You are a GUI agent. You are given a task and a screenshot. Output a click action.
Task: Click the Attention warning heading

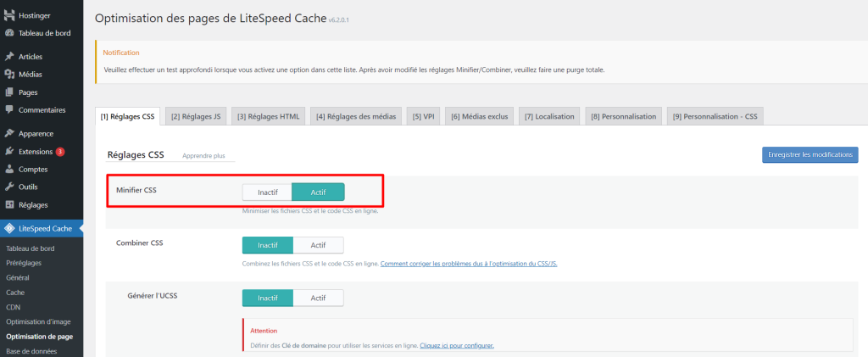click(x=264, y=331)
